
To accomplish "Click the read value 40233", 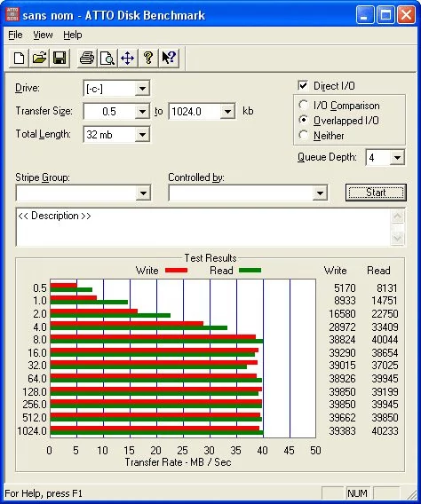I will tap(385, 430).
